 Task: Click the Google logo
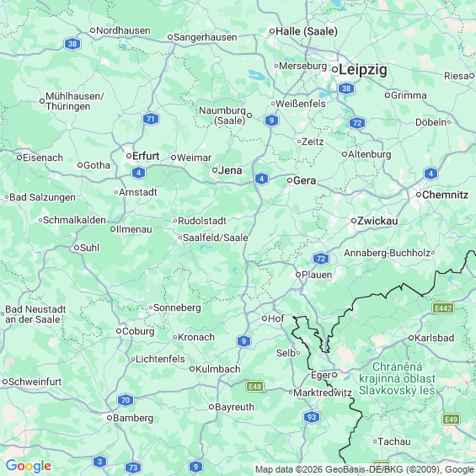click(x=29, y=466)
